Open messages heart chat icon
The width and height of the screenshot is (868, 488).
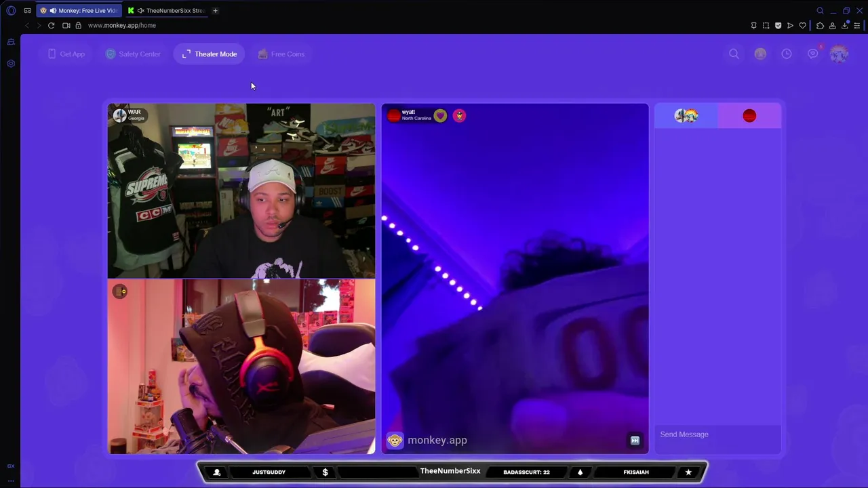813,54
